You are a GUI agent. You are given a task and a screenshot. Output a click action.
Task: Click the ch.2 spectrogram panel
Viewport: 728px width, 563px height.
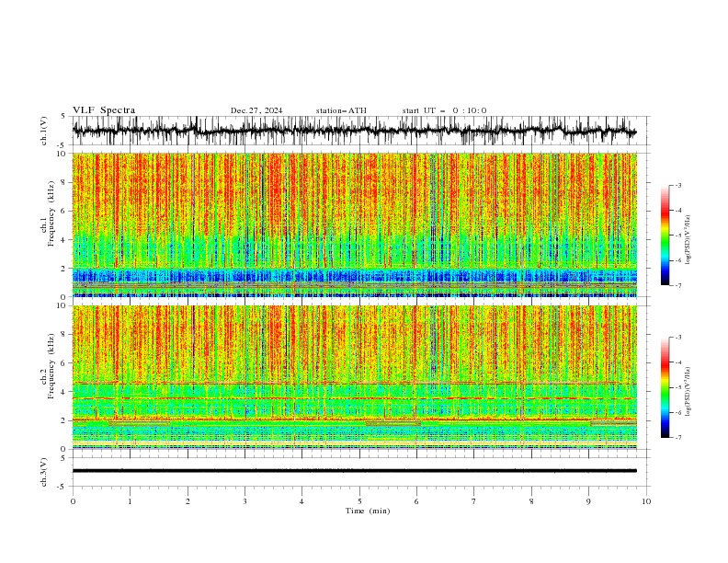tap(355, 377)
